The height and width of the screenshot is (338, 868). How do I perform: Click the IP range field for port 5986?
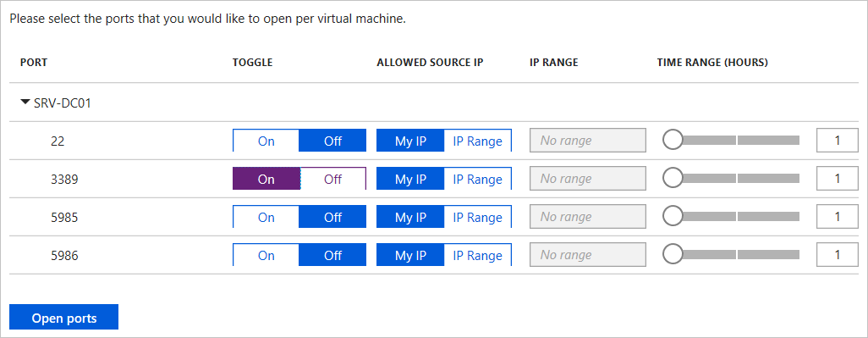tap(588, 255)
